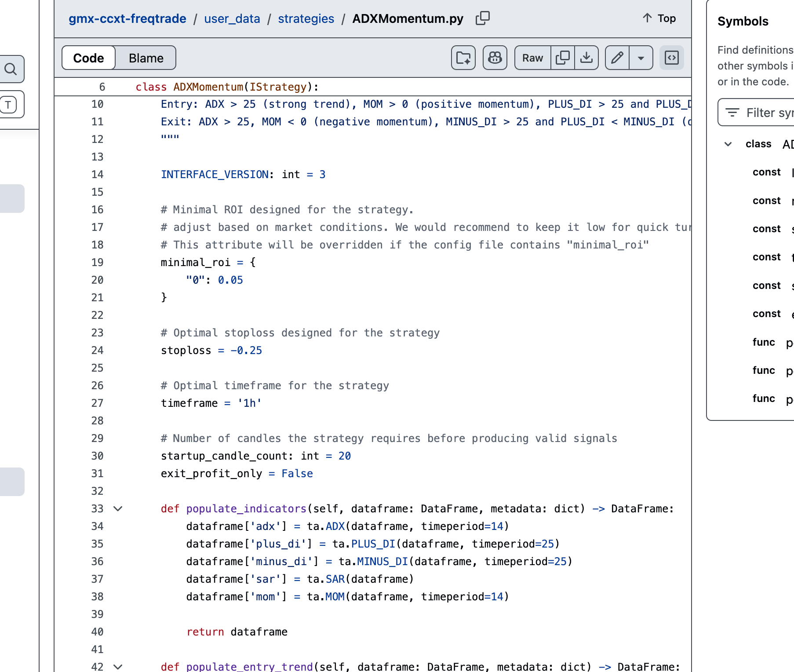Open the file in workspace folder icon
Viewport: 794px width, 672px height.
(x=463, y=58)
